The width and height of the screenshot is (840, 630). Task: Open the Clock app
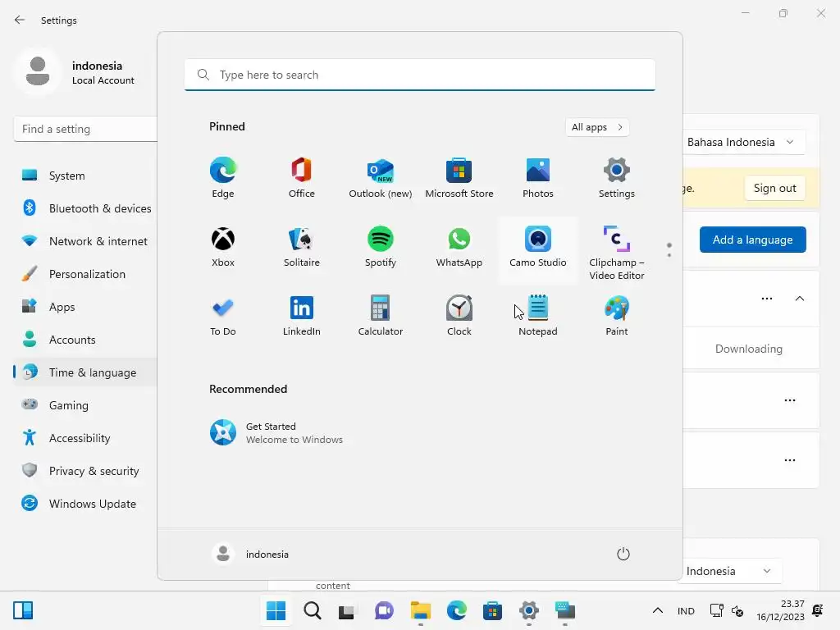click(x=459, y=316)
